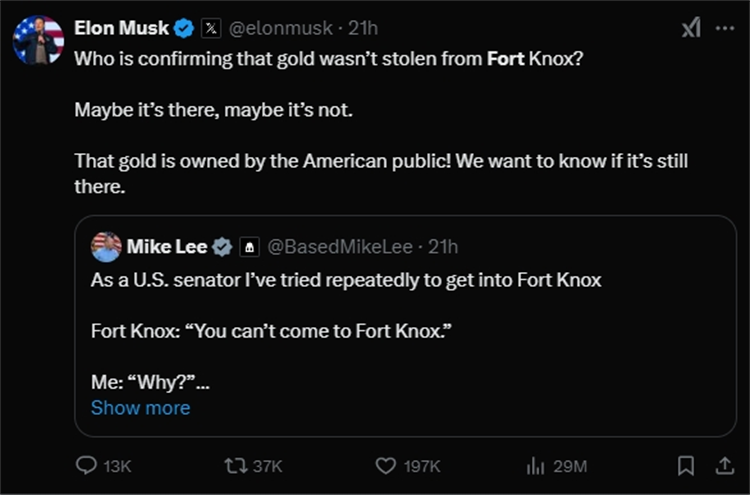Click the blue verified badge beside the poster's name

tap(185, 28)
